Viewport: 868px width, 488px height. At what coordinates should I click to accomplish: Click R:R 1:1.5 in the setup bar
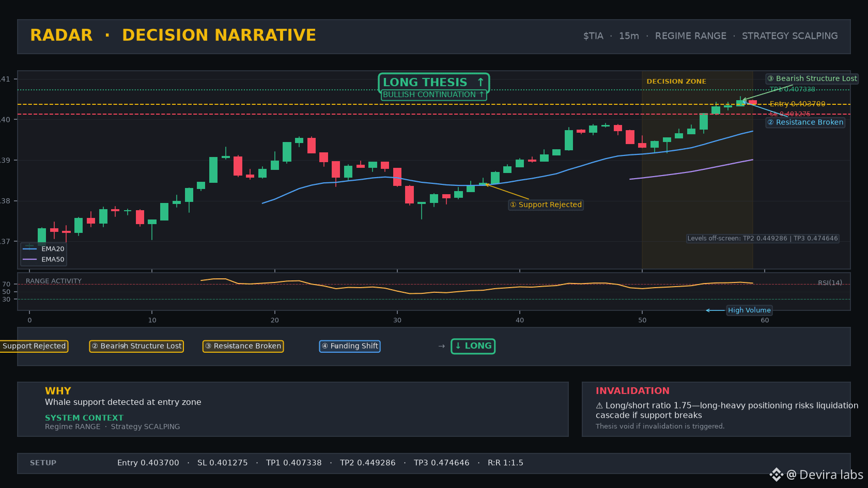point(505,463)
